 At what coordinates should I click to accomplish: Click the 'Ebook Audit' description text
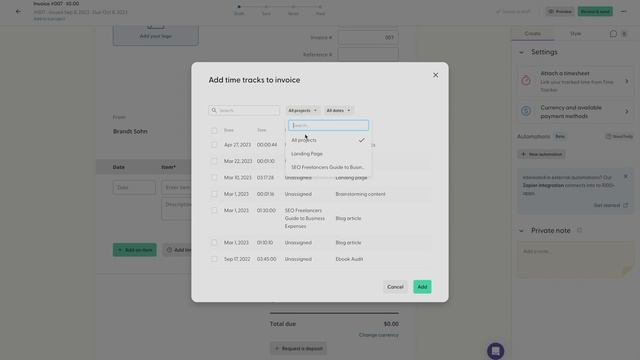tap(349, 259)
